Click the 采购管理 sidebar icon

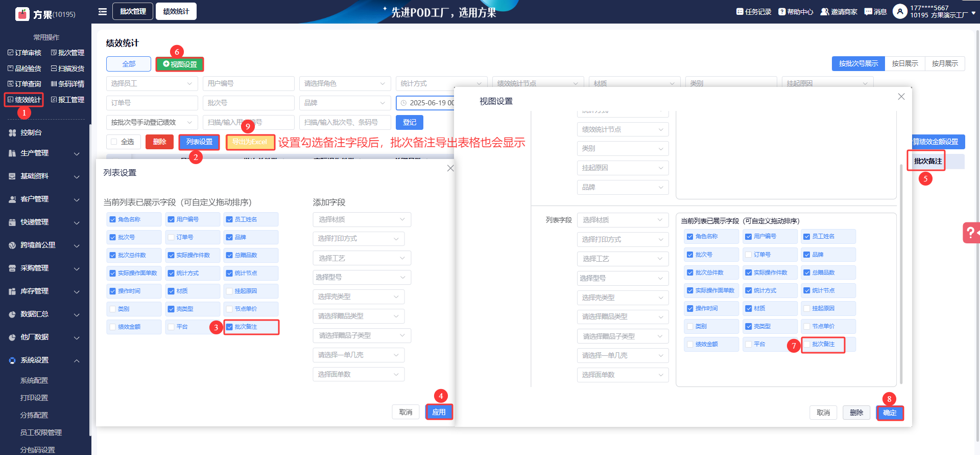coord(12,268)
